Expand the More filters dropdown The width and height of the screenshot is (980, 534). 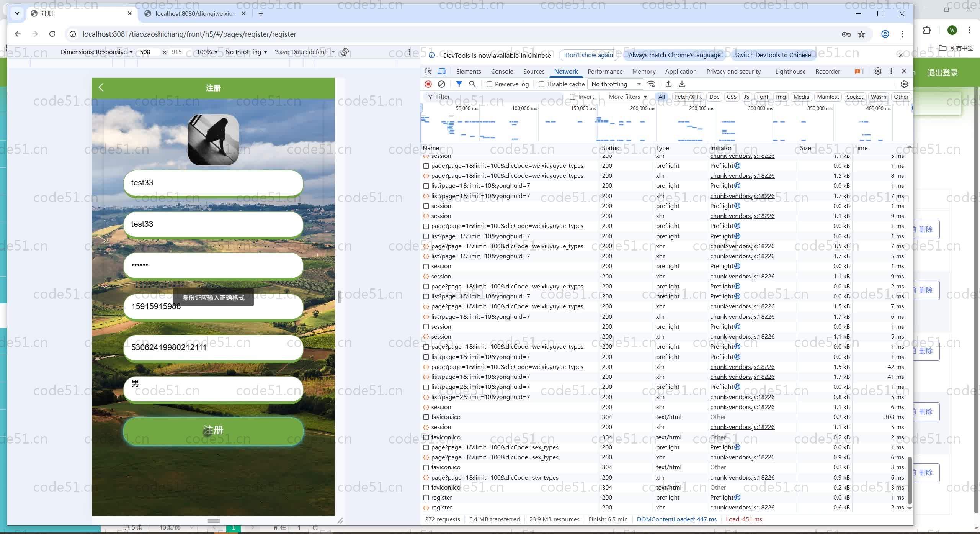point(627,97)
